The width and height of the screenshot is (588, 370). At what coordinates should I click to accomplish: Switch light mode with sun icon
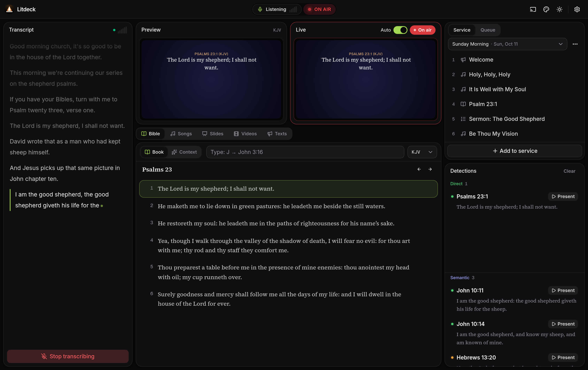point(559,9)
